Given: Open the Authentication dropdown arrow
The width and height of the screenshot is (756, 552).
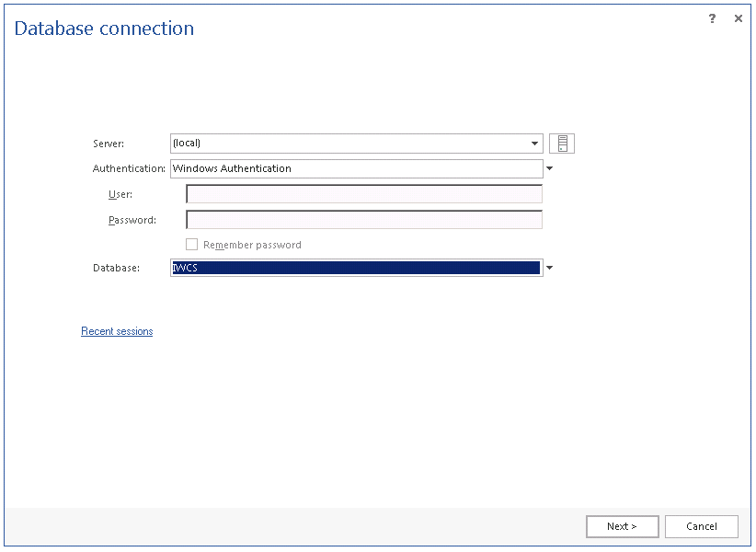Looking at the screenshot, I should click(x=550, y=168).
